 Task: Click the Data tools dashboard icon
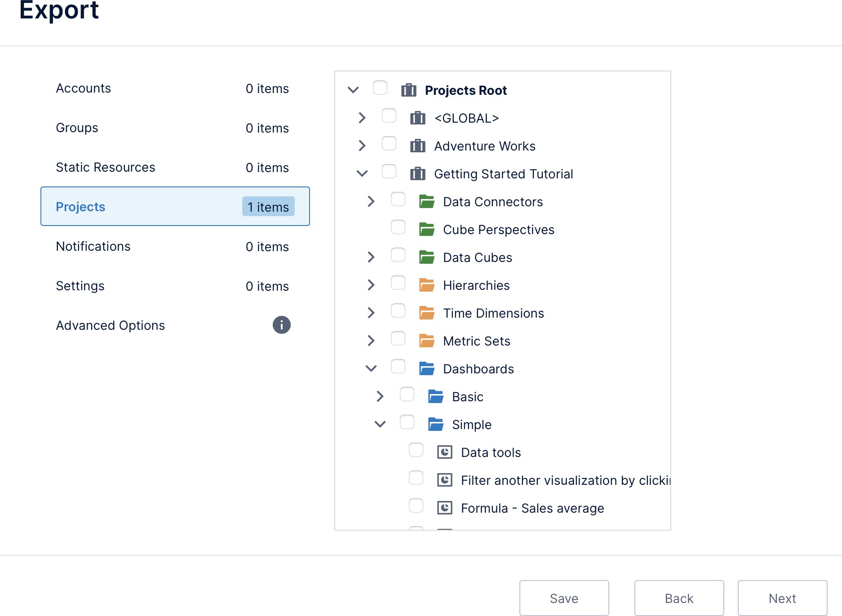coord(444,452)
